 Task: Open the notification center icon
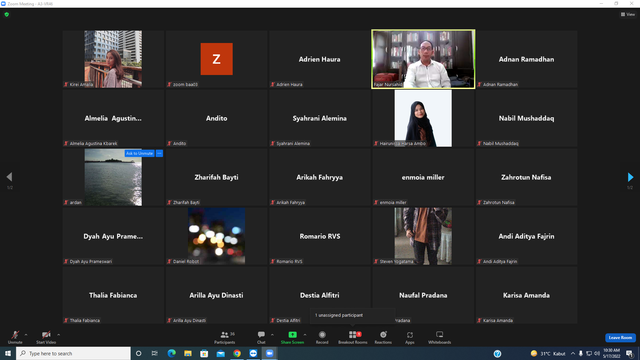click(x=630, y=353)
